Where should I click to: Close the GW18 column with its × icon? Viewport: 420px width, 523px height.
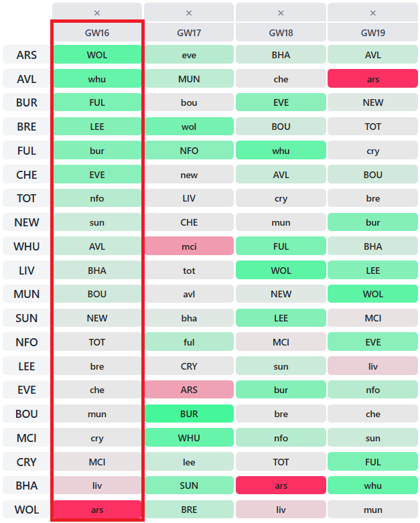point(281,13)
